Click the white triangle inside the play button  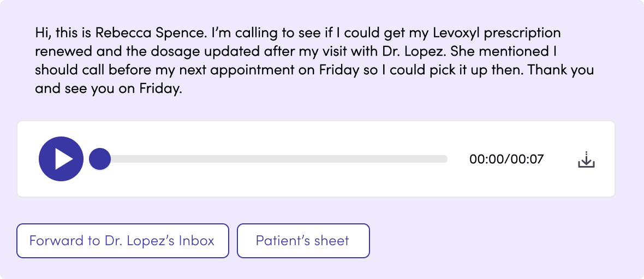[63, 159]
